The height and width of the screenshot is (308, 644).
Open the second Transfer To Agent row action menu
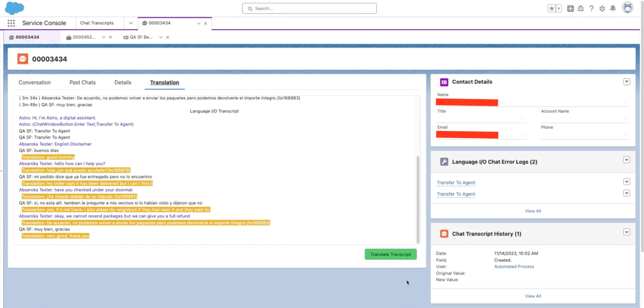click(626, 193)
